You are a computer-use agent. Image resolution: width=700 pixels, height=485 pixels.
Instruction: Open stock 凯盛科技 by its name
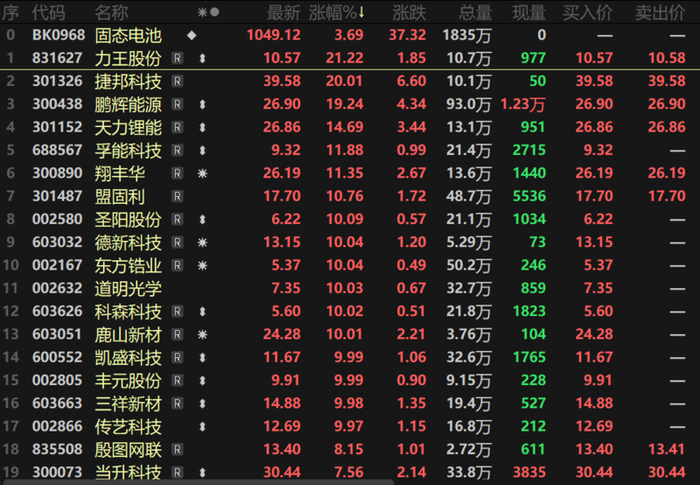click(x=128, y=358)
